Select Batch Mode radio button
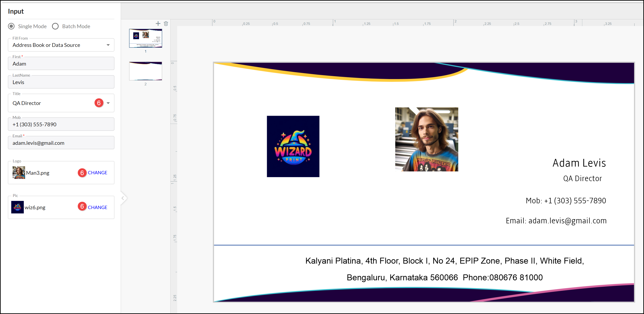Viewport: 644px width, 314px height. (55, 26)
